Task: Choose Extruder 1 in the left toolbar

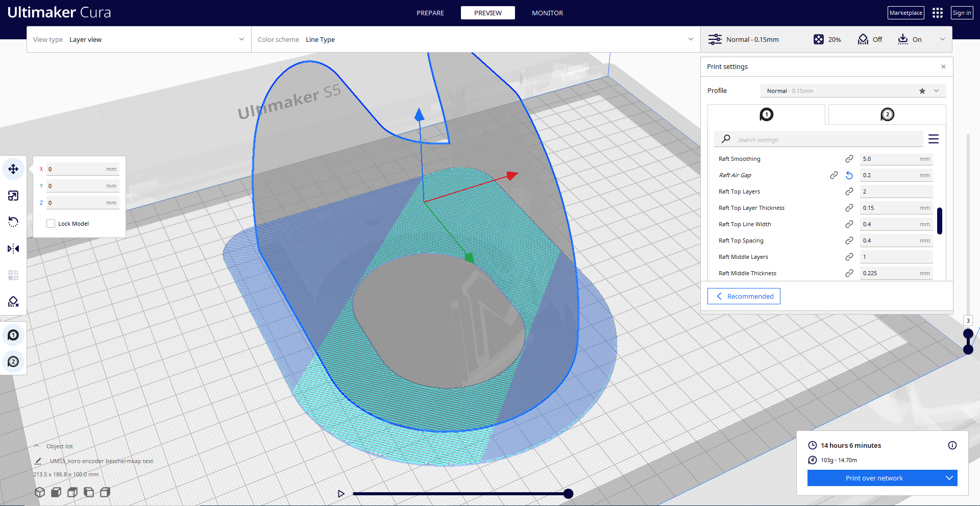Action: (13, 335)
